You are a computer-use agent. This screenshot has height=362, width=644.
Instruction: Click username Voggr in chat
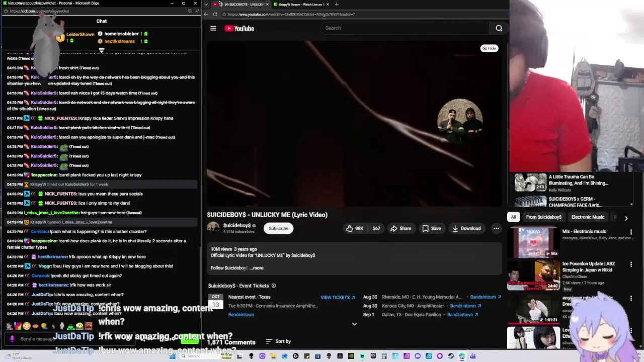(45, 266)
